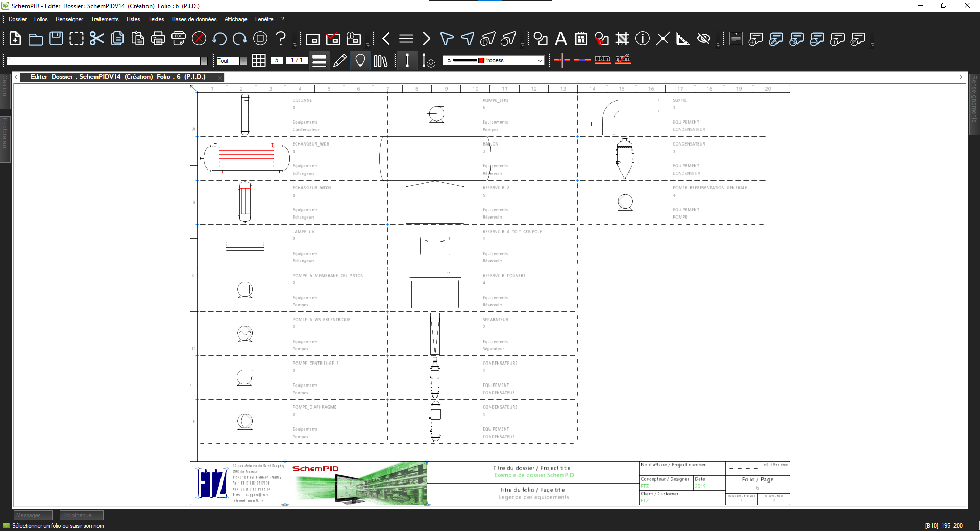Toggle the crossed-out num numbering button
The image size is (980, 531).
tap(623, 60)
